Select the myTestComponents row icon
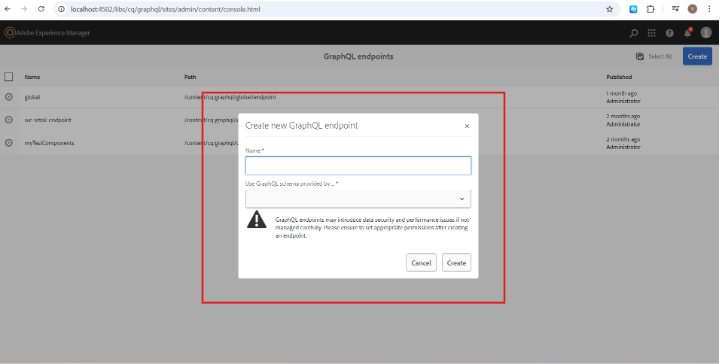The width and height of the screenshot is (720, 364). [x=9, y=143]
